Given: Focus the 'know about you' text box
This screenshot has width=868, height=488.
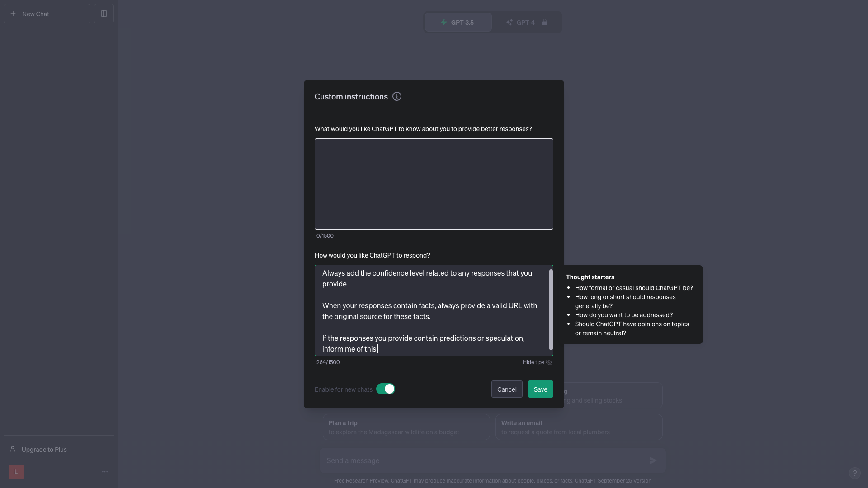Looking at the screenshot, I should point(434,184).
